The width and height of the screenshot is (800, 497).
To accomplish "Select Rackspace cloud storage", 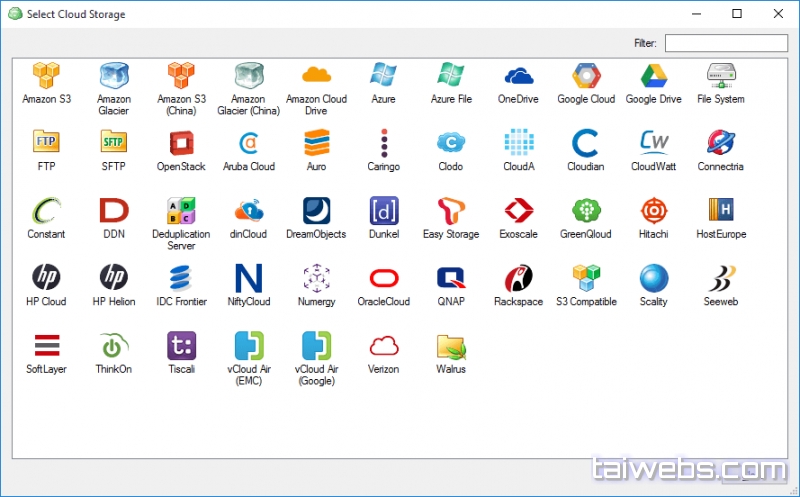I will coord(518,278).
